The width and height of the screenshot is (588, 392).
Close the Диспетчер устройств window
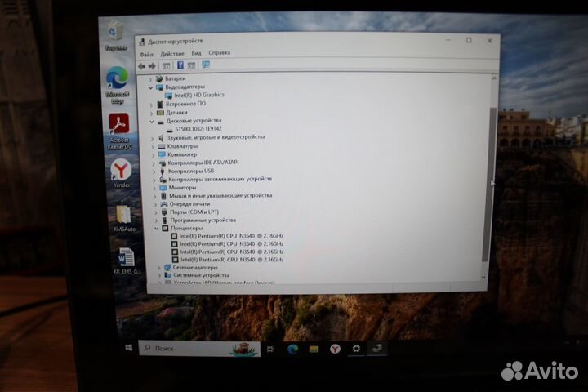[x=490, y=41]
